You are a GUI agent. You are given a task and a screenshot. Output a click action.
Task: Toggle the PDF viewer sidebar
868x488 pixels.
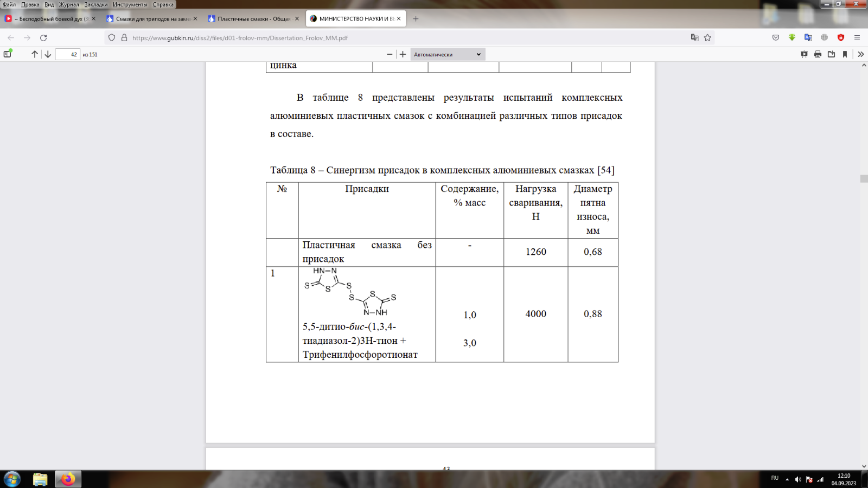click(8, 54)
